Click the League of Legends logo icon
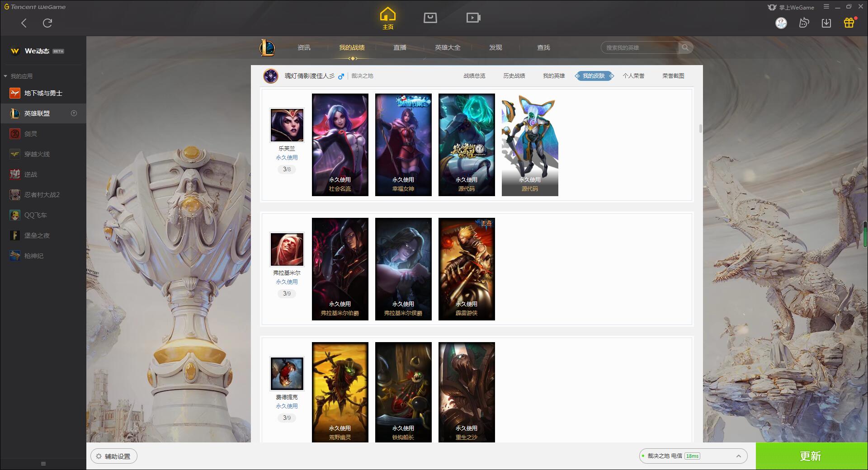 (x=267, y=47)
